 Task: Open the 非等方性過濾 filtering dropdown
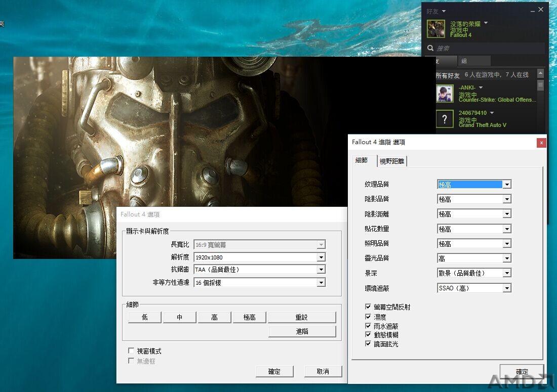click(259, 283)
